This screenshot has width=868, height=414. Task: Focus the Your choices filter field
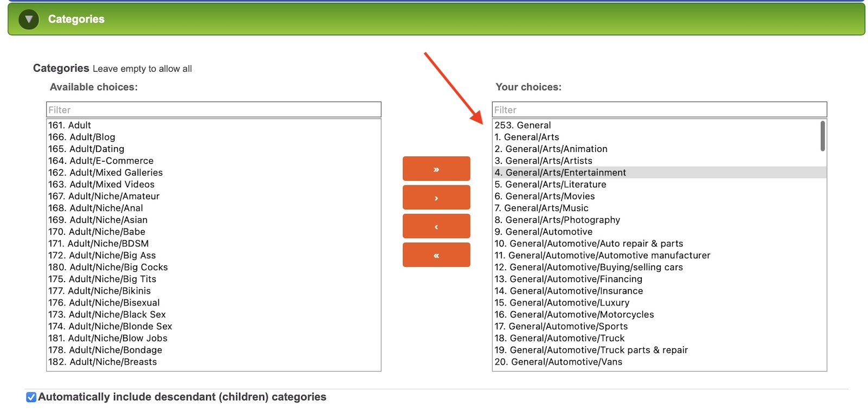(659, 110)
